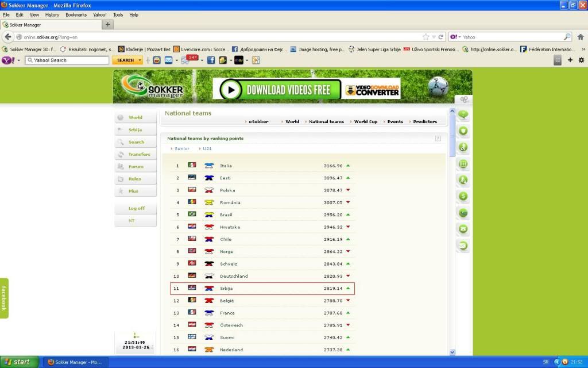Click the green player with ball sidebar icon

(463, 147)
